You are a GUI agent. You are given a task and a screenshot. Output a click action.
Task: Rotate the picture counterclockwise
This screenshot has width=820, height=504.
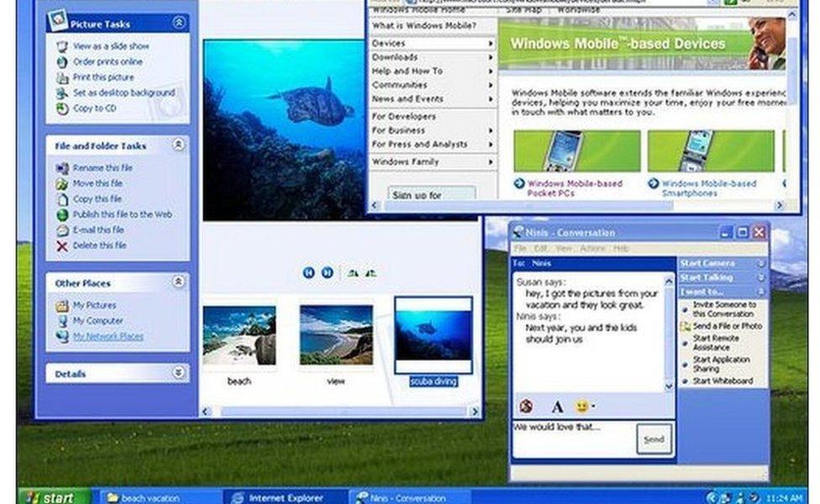pos(371,272)
